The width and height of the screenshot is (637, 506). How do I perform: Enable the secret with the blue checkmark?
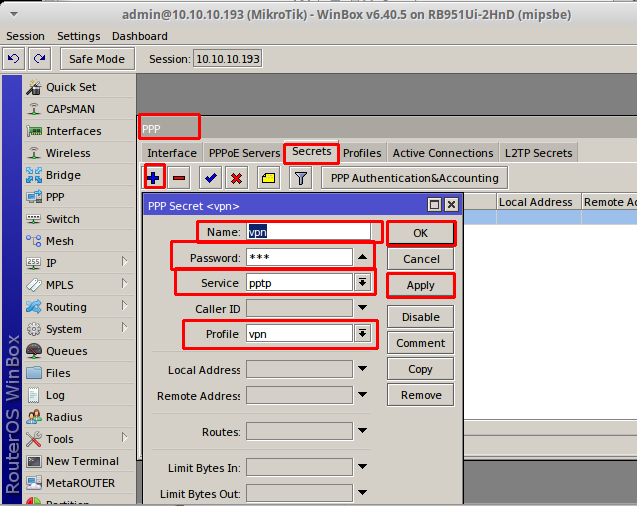(x=211, y=178)
